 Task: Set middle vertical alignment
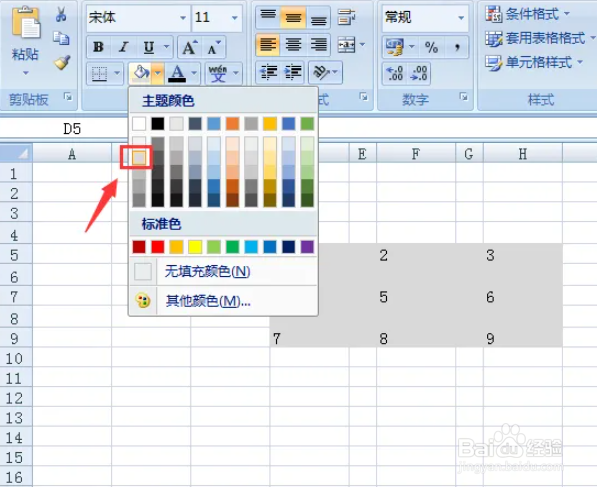pos(293,18)
